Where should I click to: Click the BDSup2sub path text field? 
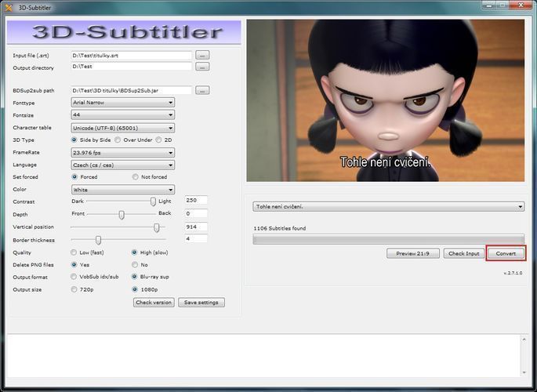pyautogui.click(x=131, y=90)
